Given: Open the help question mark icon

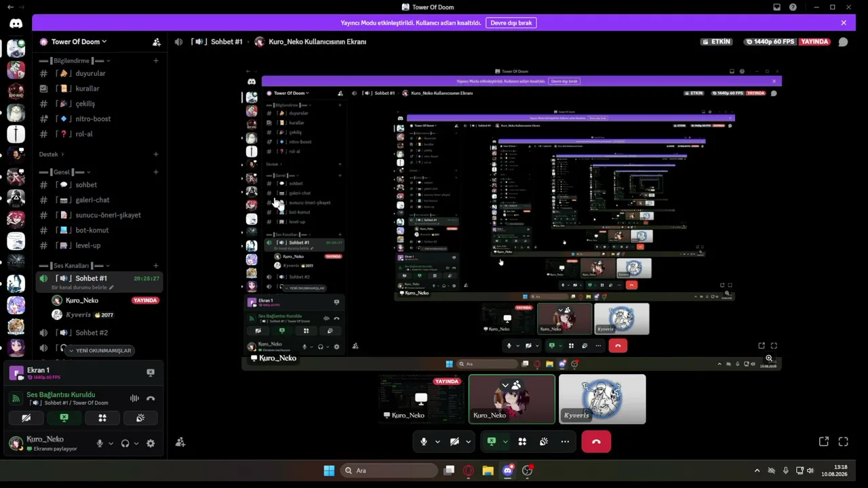Looking at the screenshot, I should [793, 7].
